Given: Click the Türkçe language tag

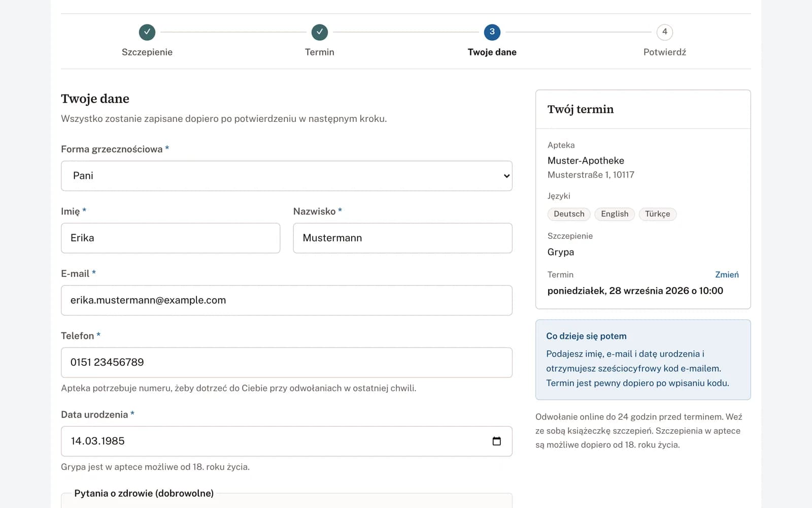Looking at the screenshot, I should point(658,214).
